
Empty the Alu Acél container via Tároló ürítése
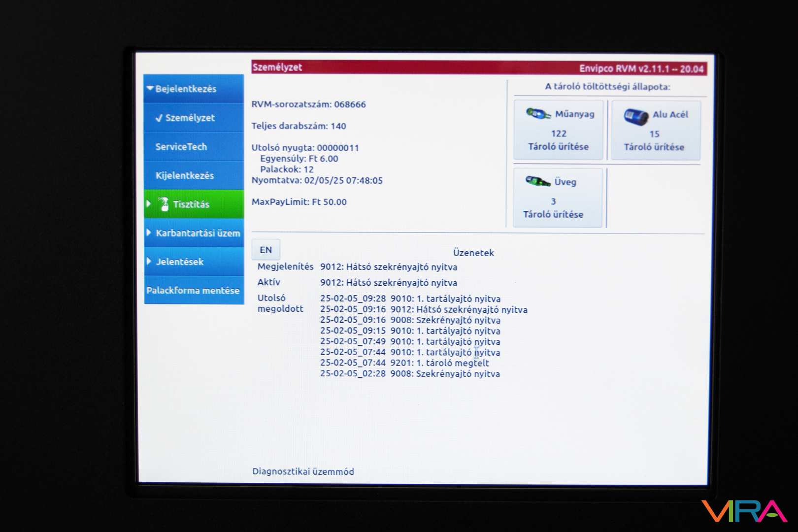[x=654, y=147]
